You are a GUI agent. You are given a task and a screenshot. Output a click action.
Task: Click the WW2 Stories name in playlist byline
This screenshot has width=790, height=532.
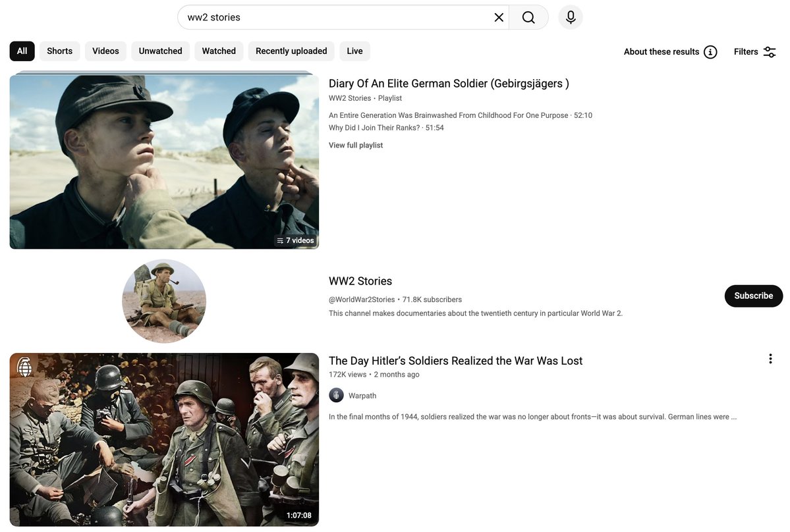click(x=350, y=99)
